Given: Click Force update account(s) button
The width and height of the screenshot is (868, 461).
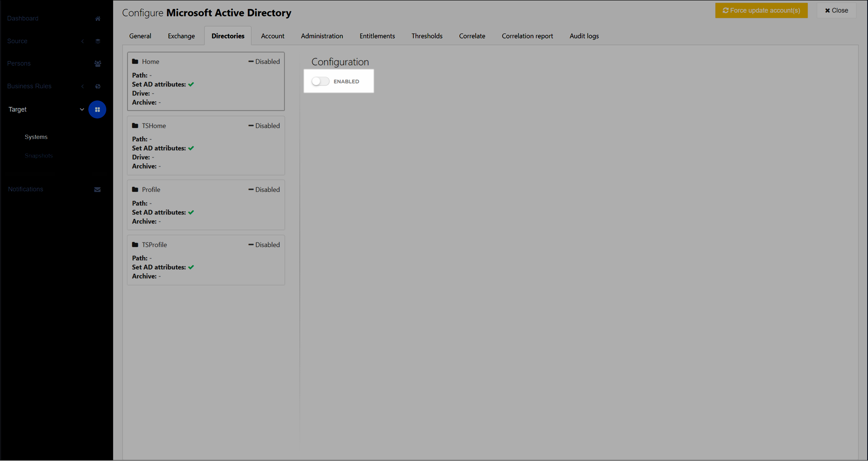Looking at the screenshot, I should click(x=761, y=10).
